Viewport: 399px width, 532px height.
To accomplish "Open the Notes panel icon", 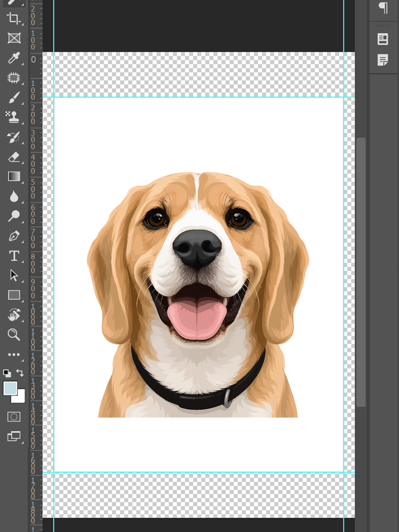I will pos(383,60).
